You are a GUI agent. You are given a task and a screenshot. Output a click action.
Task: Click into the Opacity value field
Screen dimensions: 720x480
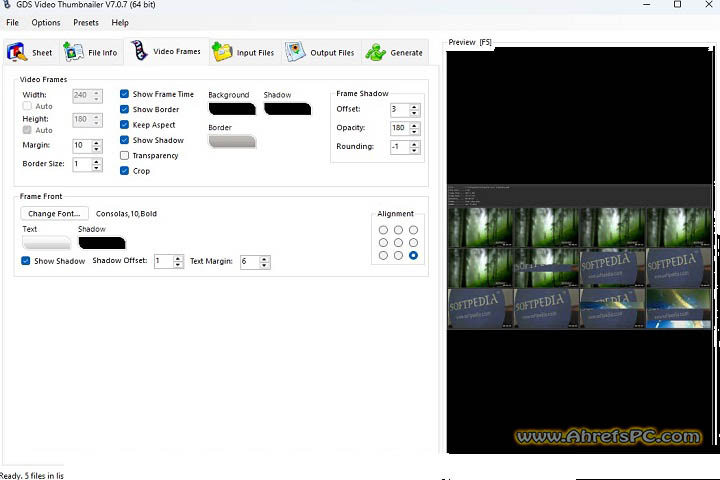click(400, 128)
